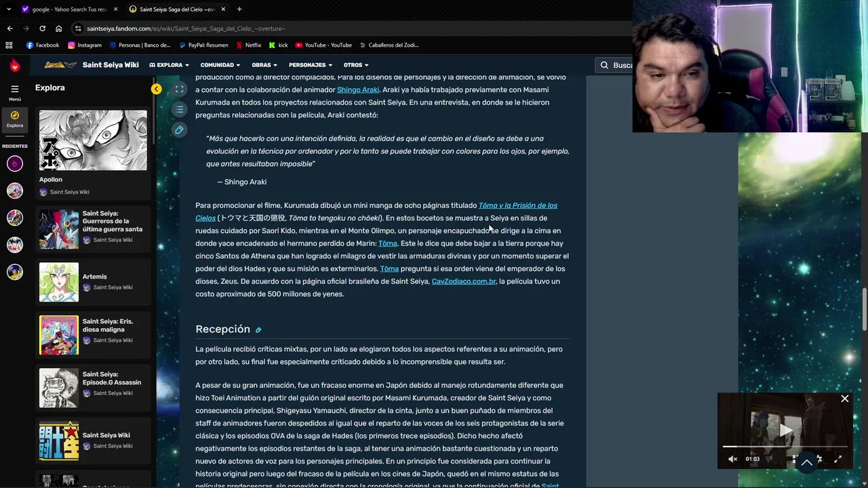Copy link to the Recepción section
The width and height of the screenshot is (868, 488).
(258, 330)
